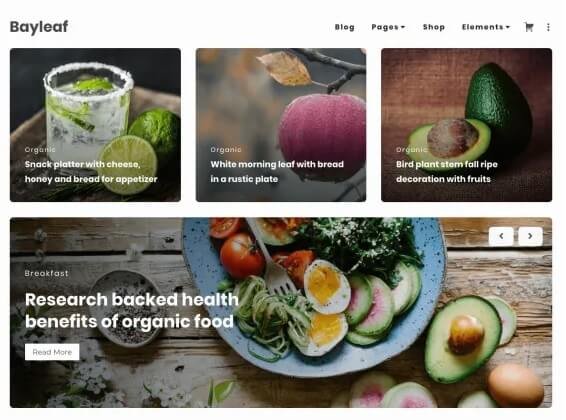Click the Read More button

52,352
